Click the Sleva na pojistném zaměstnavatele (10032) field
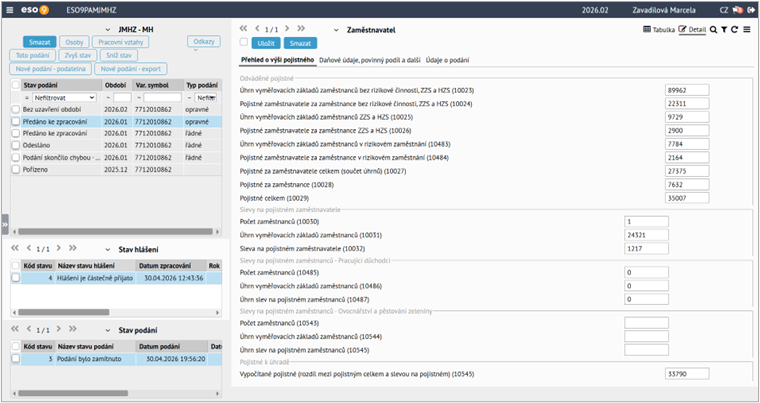 (x=646, y=248)
